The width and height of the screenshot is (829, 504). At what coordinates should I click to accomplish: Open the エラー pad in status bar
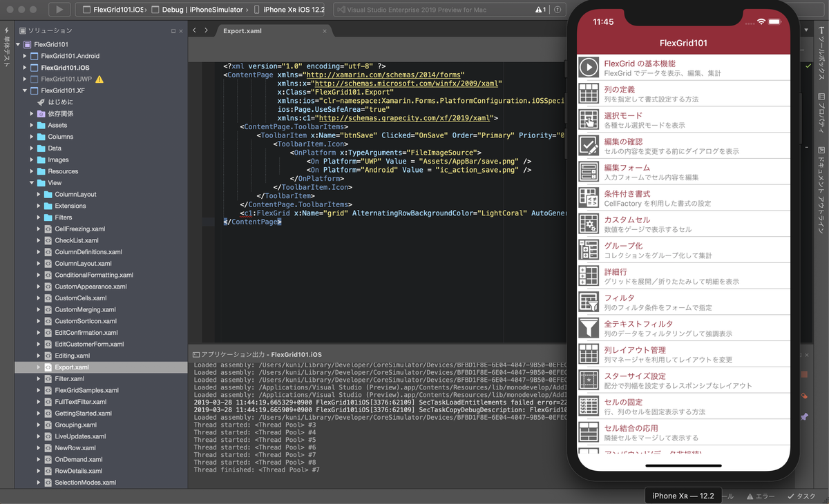761,496
